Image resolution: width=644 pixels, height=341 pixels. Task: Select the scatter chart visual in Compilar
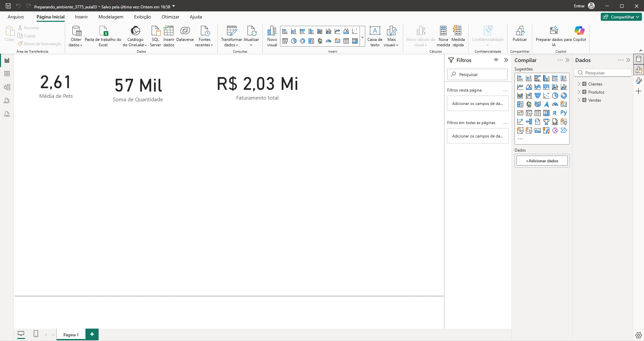[546, 96]
